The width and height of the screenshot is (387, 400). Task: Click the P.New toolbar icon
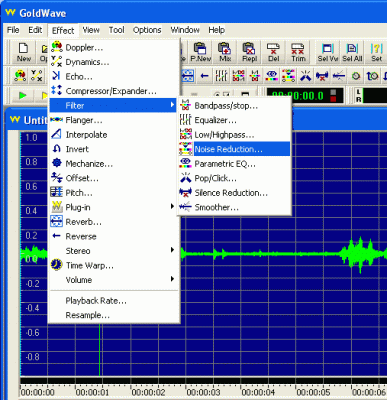pos(201,52)
